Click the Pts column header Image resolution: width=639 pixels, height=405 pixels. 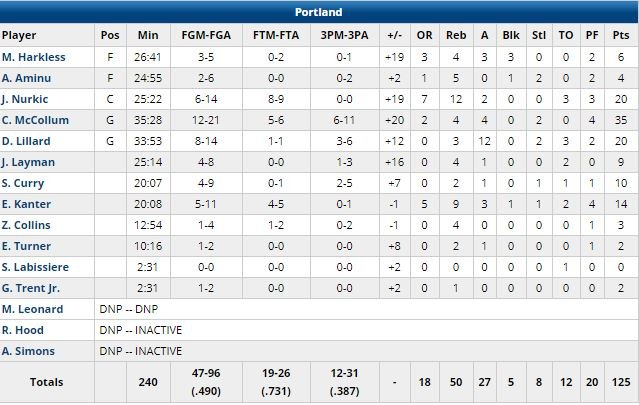pyautogui.click(x=621, y=34)
